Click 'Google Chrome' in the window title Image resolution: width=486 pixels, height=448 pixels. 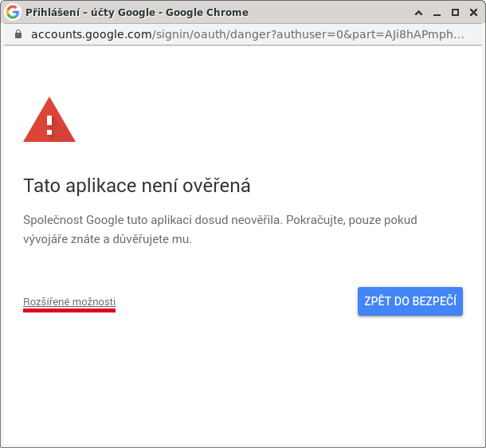(x=207, y=13)
